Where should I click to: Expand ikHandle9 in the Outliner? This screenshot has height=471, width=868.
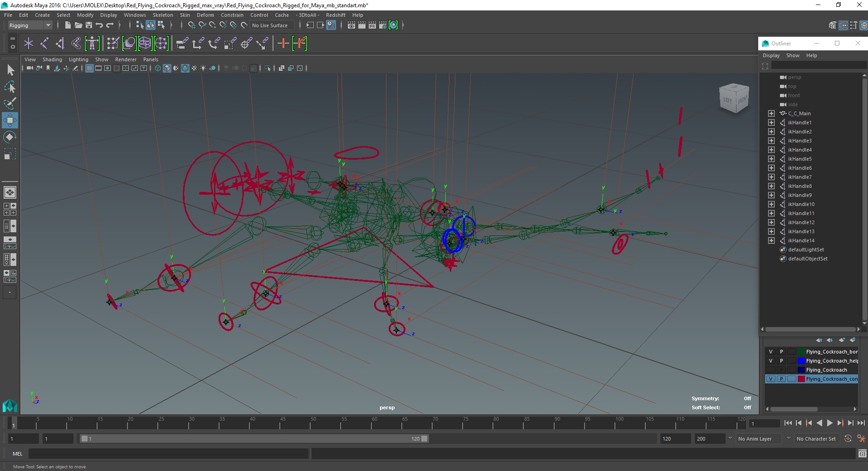[x=771, y=195]
